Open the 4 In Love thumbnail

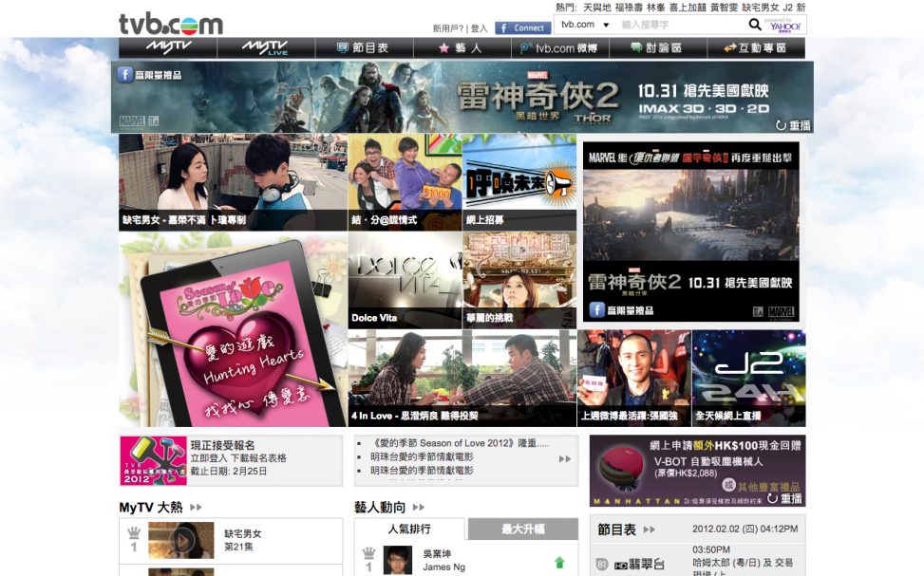(462, 378)
